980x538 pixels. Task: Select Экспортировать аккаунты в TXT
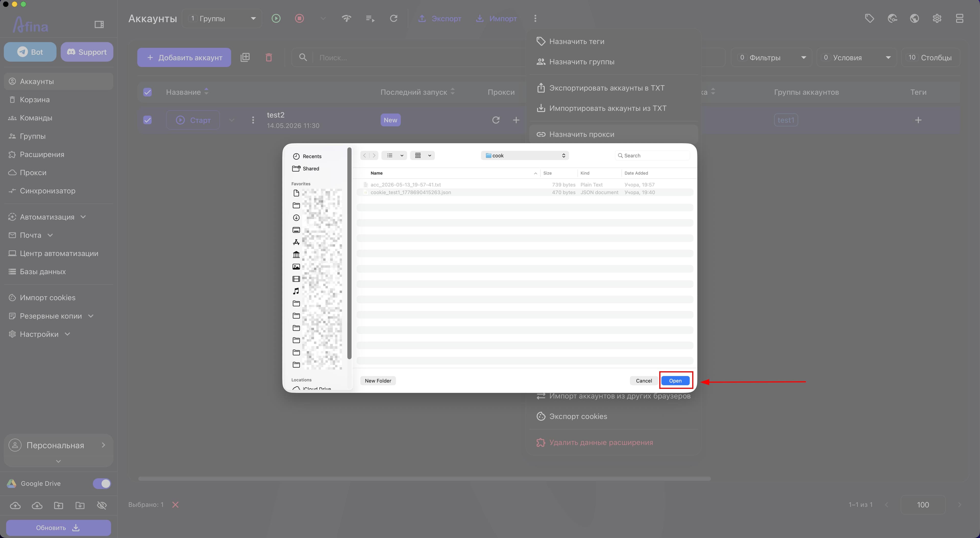[x=613, y=88]
